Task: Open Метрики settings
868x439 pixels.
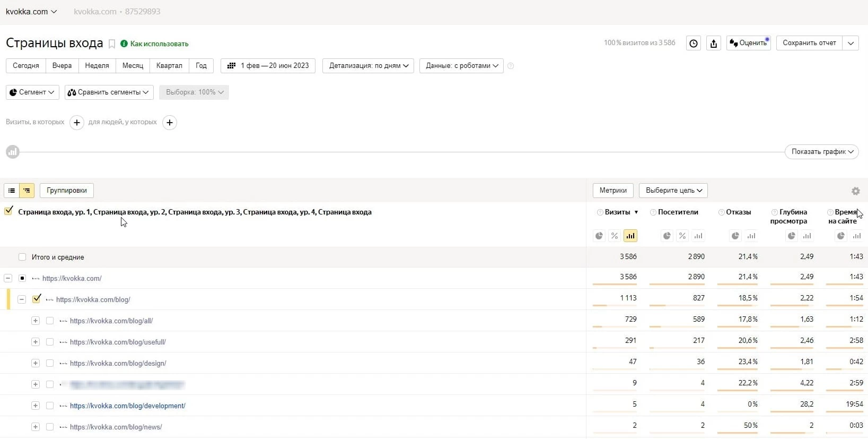Action: point(613,191)
